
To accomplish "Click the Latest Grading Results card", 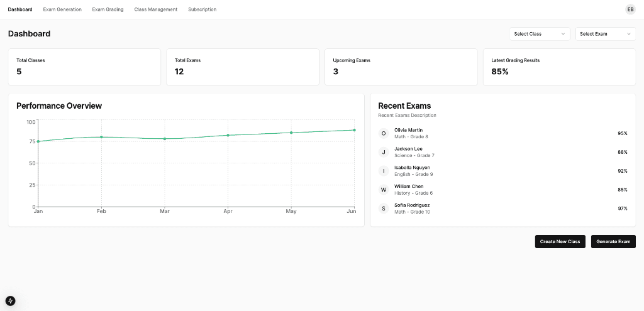I will [x=558, y=67].
